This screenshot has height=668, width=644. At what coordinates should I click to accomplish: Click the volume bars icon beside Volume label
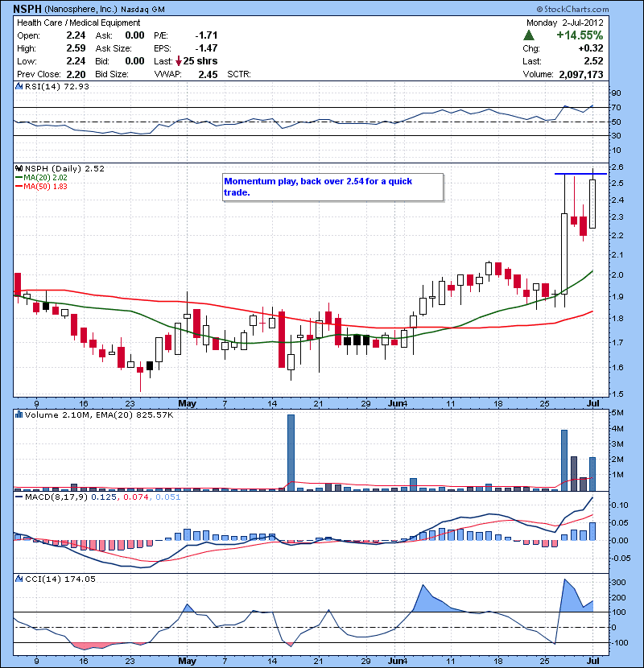[19, 414]
